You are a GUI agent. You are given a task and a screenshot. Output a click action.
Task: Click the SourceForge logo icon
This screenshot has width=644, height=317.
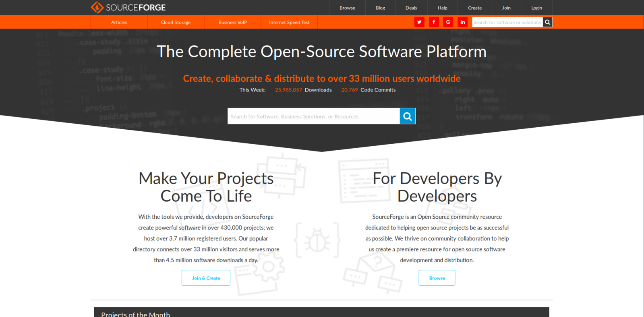click(x=97, y=7)
